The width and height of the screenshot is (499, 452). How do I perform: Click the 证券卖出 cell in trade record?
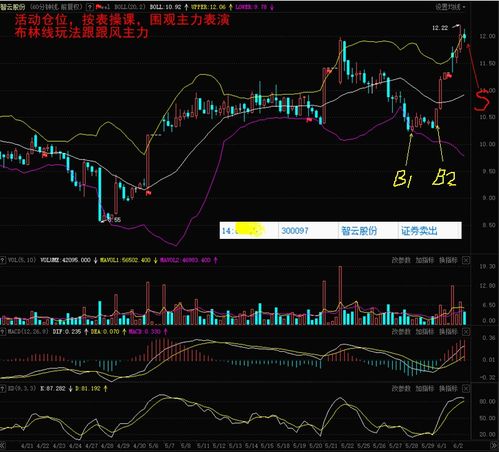coord(419,231)
